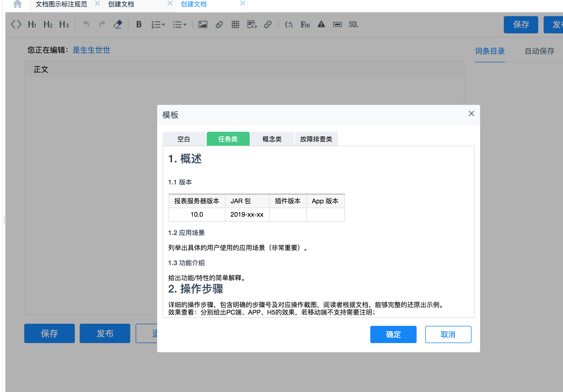This screenshot has width=563, height=392.
Task: Confirm template with 确定 button
Action: tap(393, 334)
